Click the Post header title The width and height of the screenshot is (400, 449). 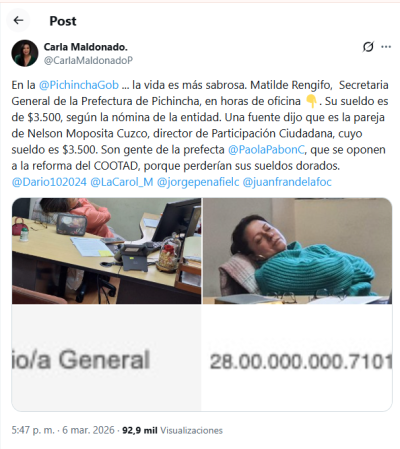point(63,21)
